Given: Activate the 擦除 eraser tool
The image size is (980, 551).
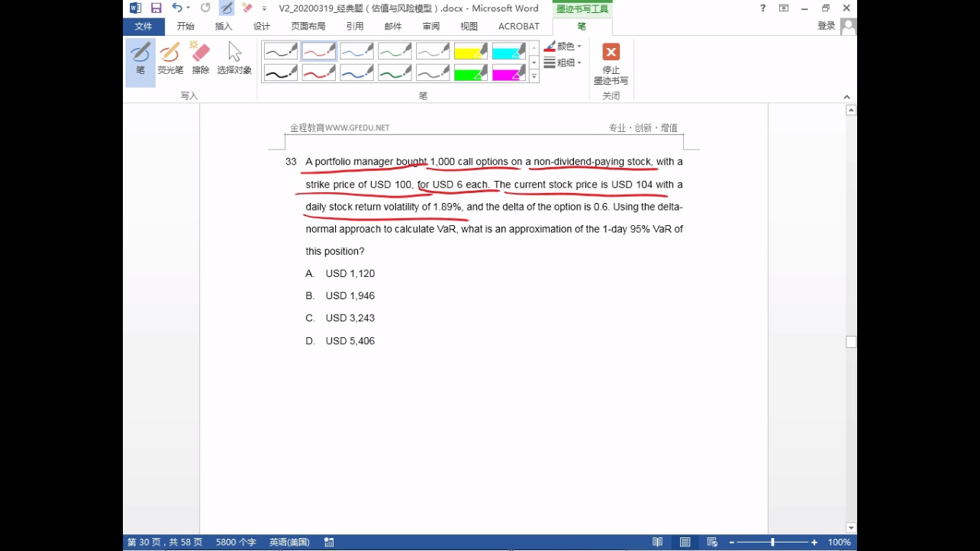Looking at the screenshot, I should [201, 60].
